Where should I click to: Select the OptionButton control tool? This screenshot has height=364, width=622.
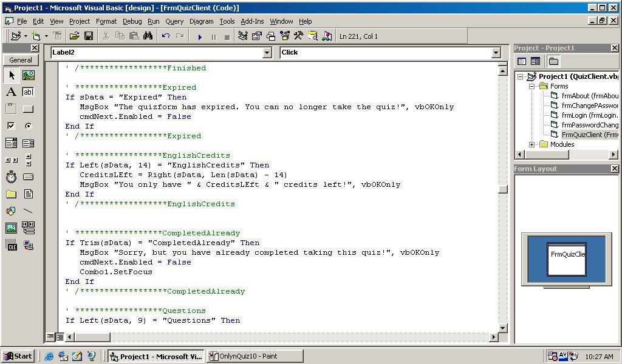pos(28,126)
